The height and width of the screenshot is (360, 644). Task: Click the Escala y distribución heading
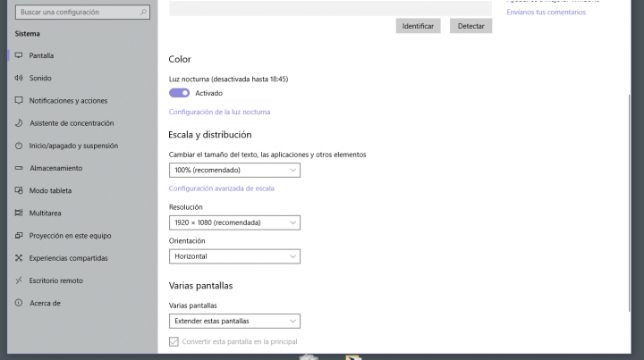point(210,135)
